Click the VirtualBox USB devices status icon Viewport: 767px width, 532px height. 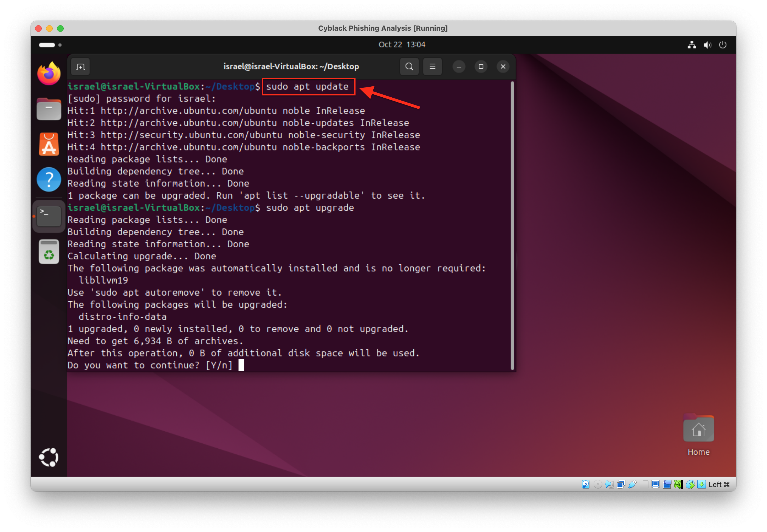coord(632,484)
